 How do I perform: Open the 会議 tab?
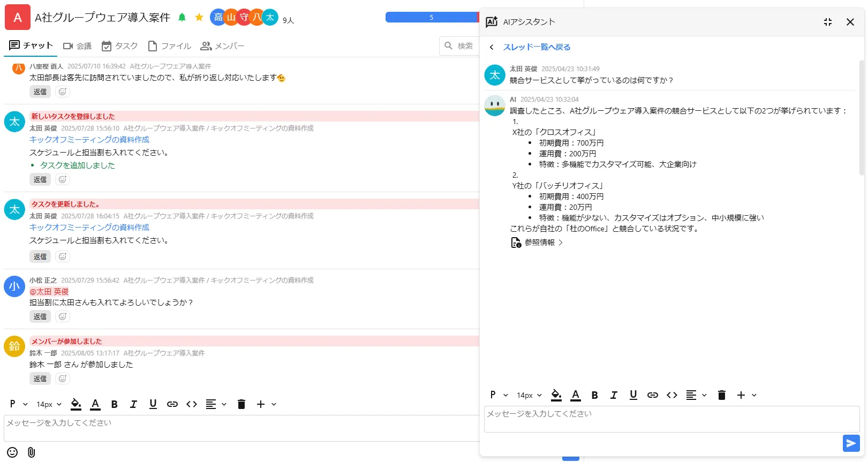click(x=77, y=46)
